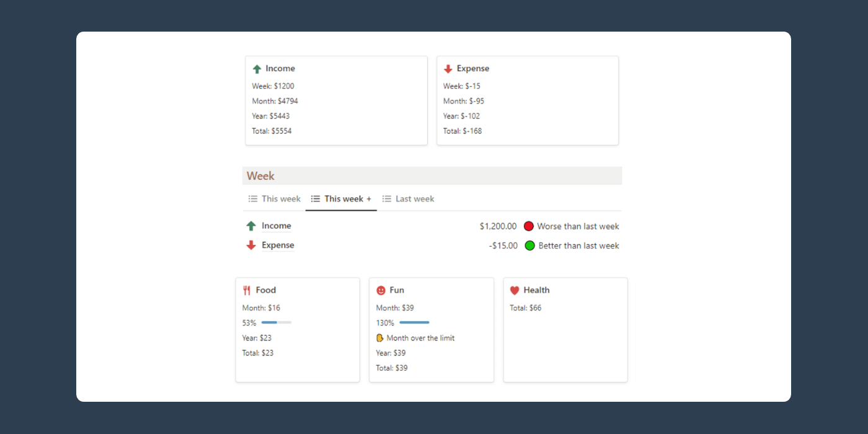This screenshot has width=868, height=434.
Task: Click the 53% value on Food card
Action: 249,323
